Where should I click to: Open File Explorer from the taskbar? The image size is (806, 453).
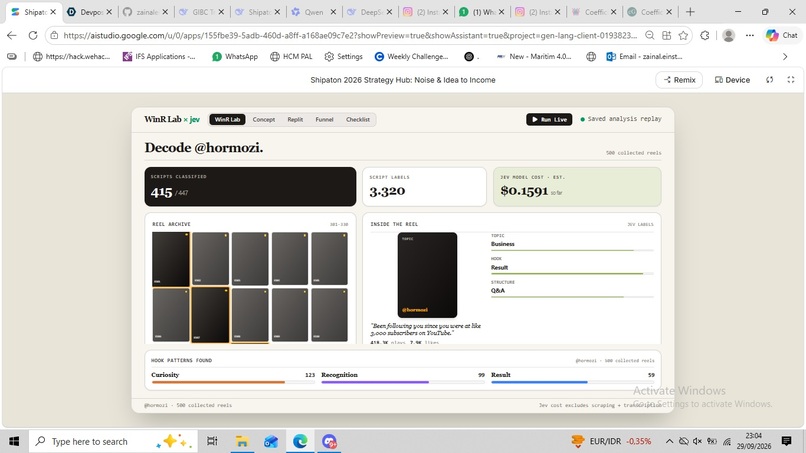242,441
